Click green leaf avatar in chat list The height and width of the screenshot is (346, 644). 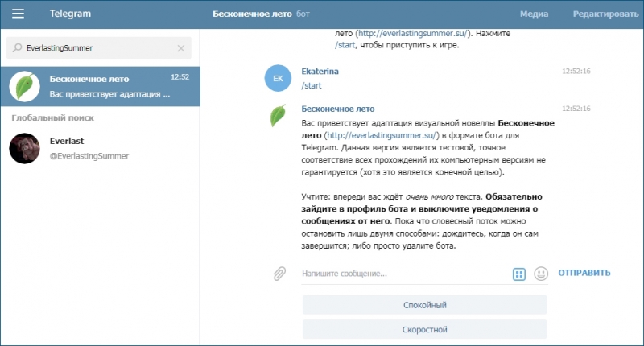(25, 86)
